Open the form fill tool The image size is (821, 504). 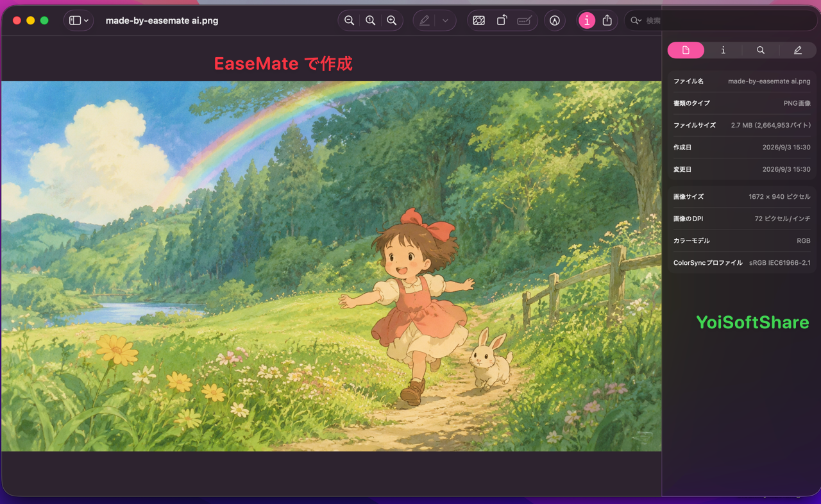pyautogui.click(x=524, y=21)
